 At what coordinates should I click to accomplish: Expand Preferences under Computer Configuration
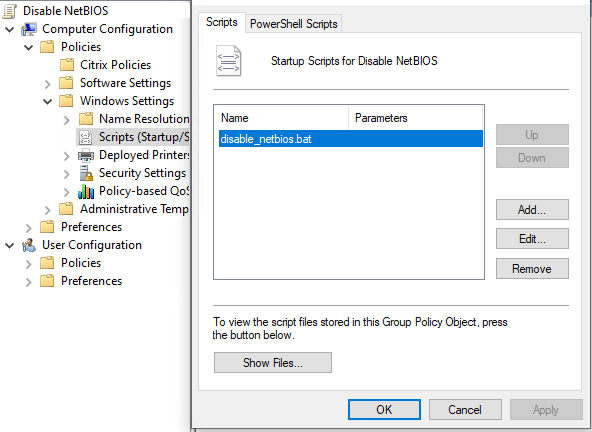(29, 228)
